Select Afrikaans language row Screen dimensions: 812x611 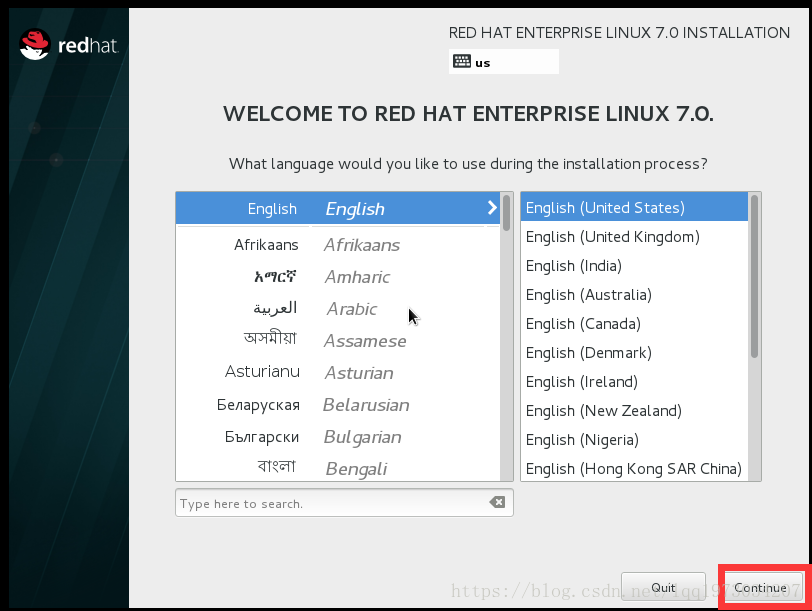[x=338, y=244]
